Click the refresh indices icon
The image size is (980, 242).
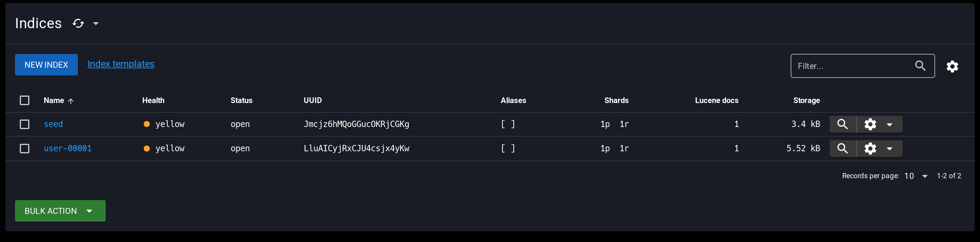pos(78,24)
